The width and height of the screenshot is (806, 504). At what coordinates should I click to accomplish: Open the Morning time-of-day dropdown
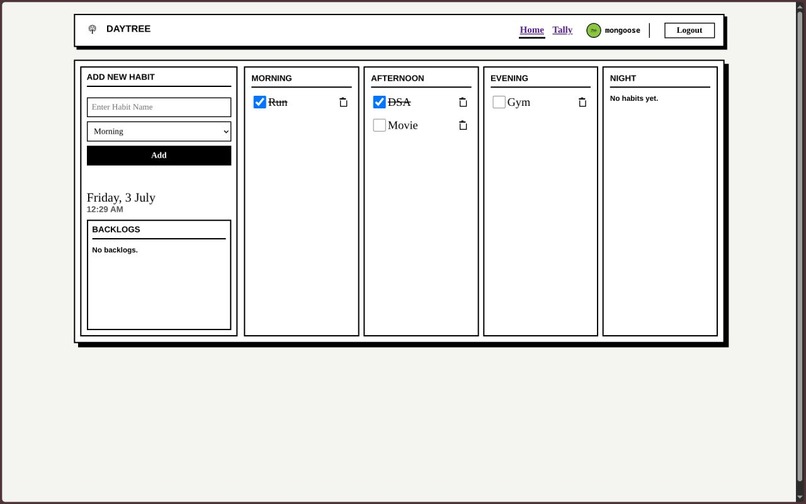tap(159, 132)
